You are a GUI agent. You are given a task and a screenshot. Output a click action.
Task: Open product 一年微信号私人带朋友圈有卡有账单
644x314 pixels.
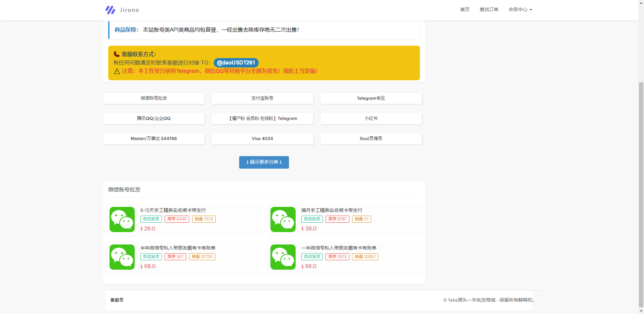[x=339, y=248]
